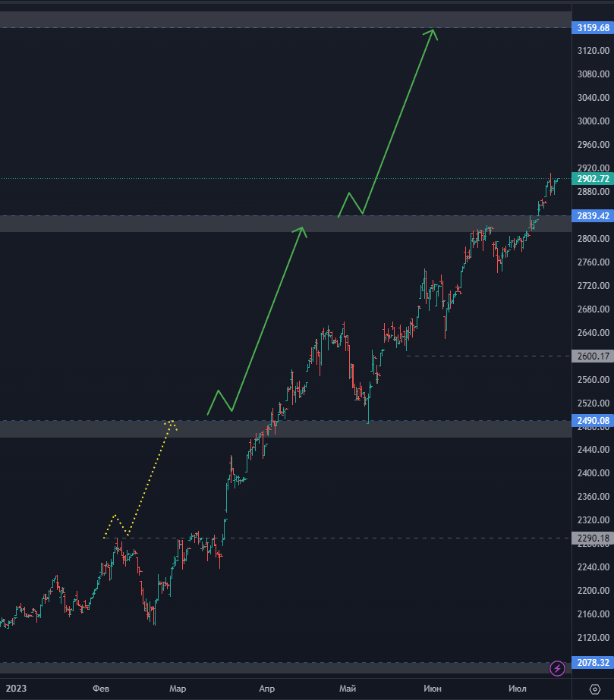The height and width of the screenshot is (700, 614).
Task: Click the Июл month label
Action: point(517,689)
